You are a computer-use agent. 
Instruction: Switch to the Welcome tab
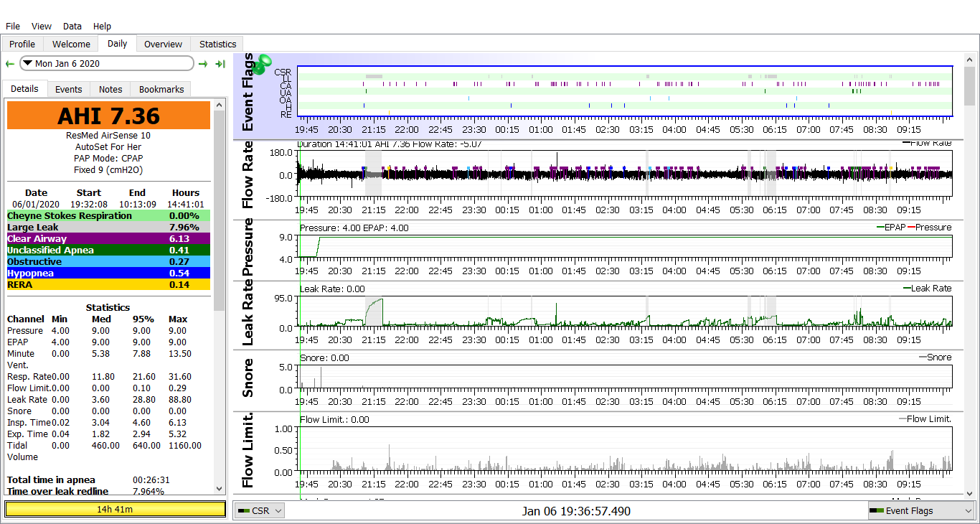pos(71,44)
